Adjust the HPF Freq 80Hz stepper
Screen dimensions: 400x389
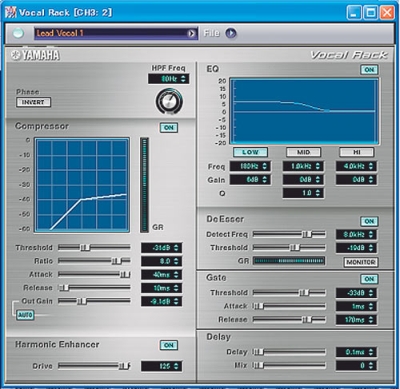point(183,79)
